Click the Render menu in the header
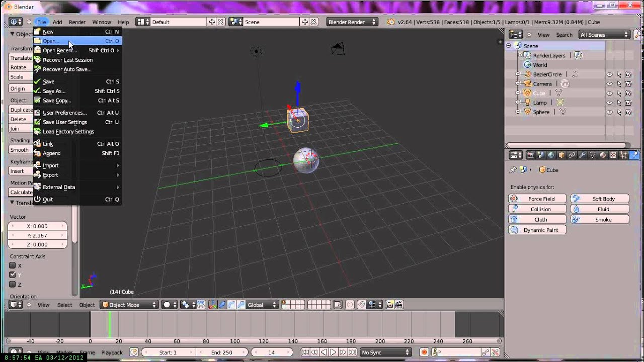Screen dimensions: 644x362 [x=77, y=22]
